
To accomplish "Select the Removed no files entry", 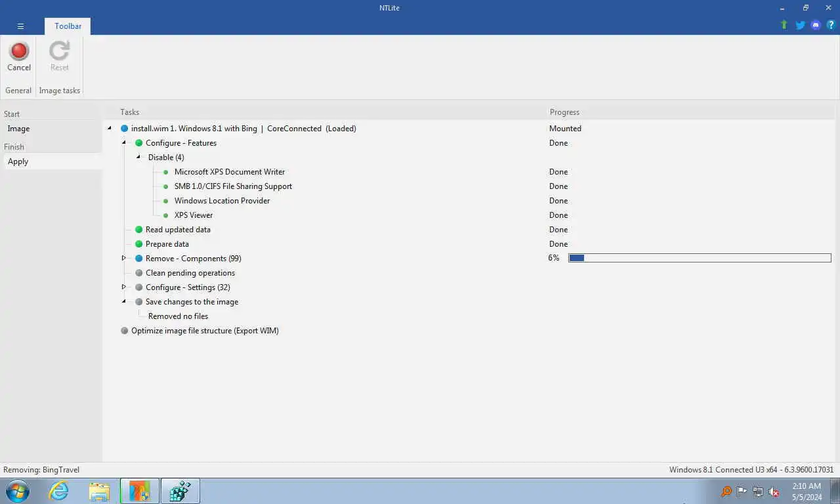I will coord(178,316).
